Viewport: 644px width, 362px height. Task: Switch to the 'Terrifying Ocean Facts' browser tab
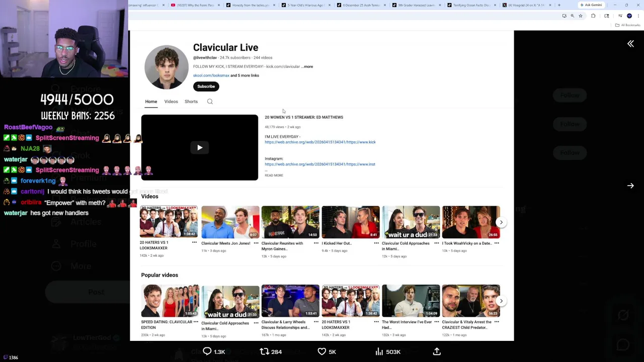[x=471, y=5]
